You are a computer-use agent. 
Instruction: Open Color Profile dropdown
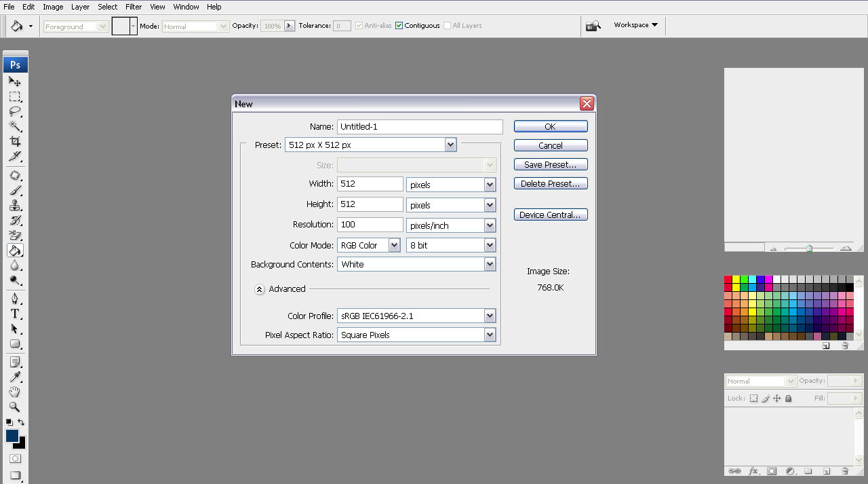[x=490, y=316]
